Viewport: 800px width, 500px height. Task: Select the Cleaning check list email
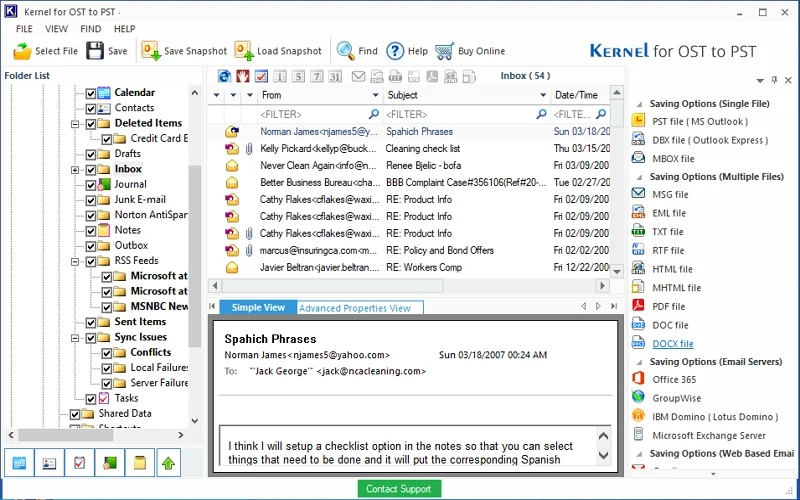(x=409, y=148)
